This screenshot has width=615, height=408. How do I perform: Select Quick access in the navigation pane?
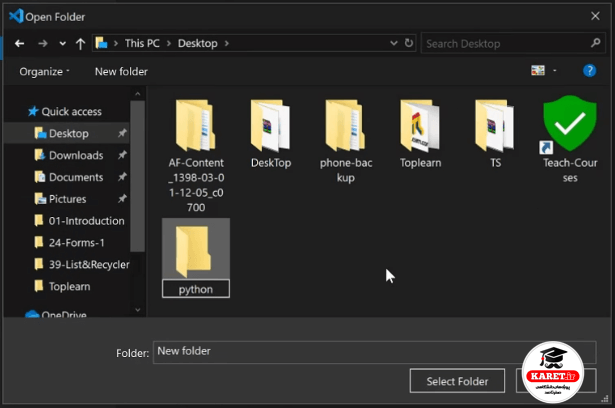point(65,112)
